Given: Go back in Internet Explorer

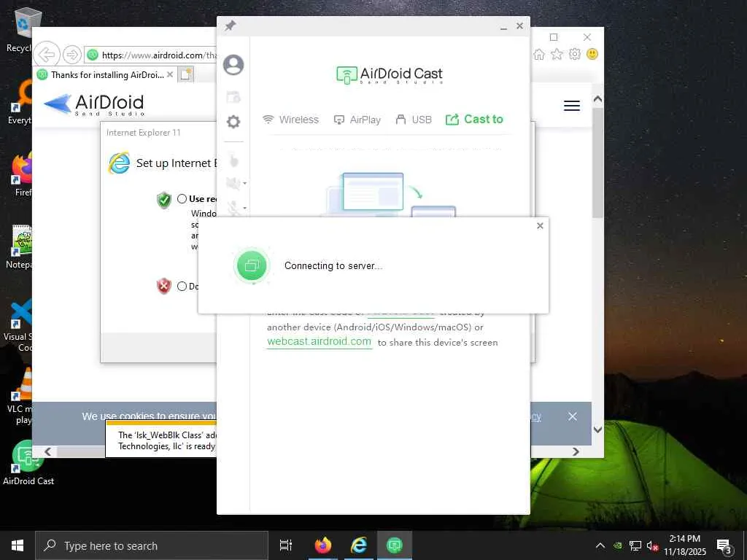Looking at the screenshot, I should tap(47, 55).
